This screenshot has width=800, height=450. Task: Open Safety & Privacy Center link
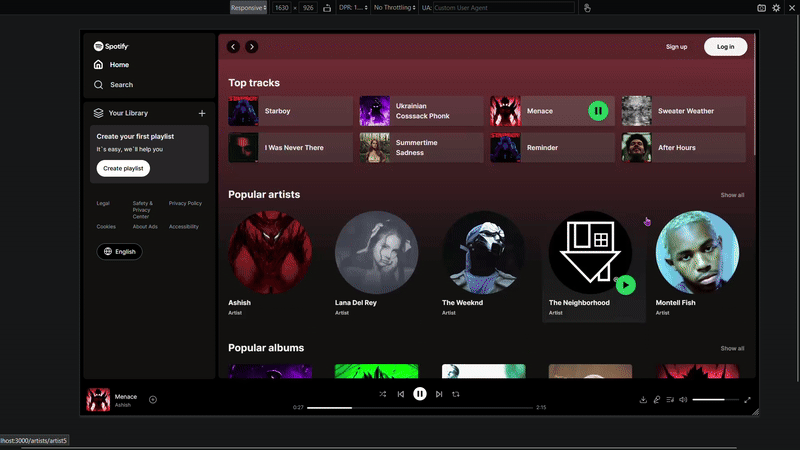(142, 210)
